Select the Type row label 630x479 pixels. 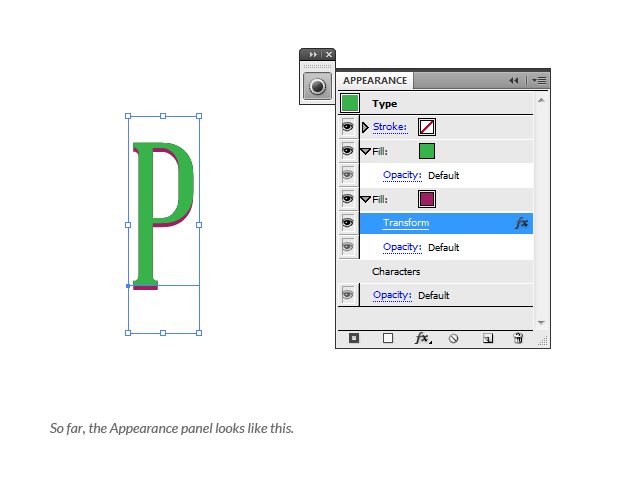click(x=385, y=104)
